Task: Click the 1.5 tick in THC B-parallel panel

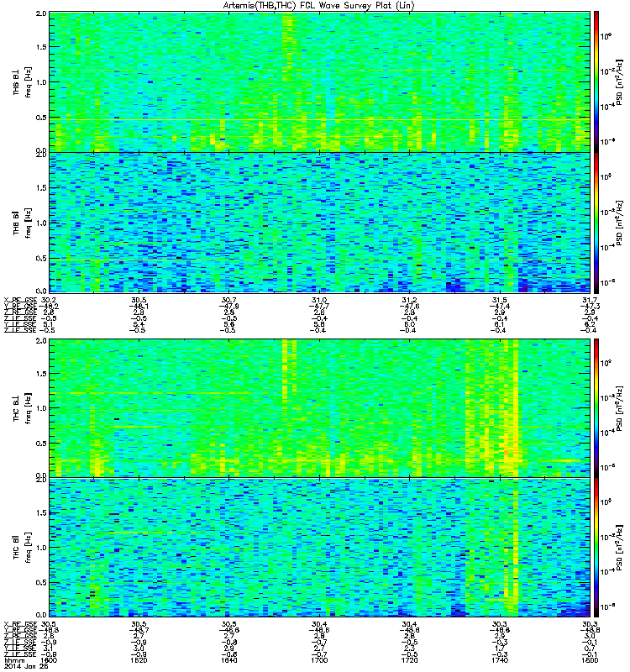Action: [x=41, y=512]
